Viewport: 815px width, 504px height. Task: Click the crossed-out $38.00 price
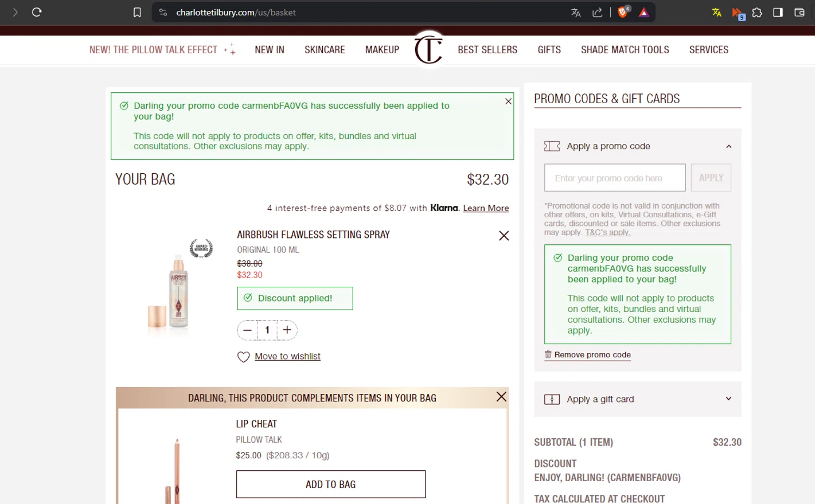coord(249,263)
